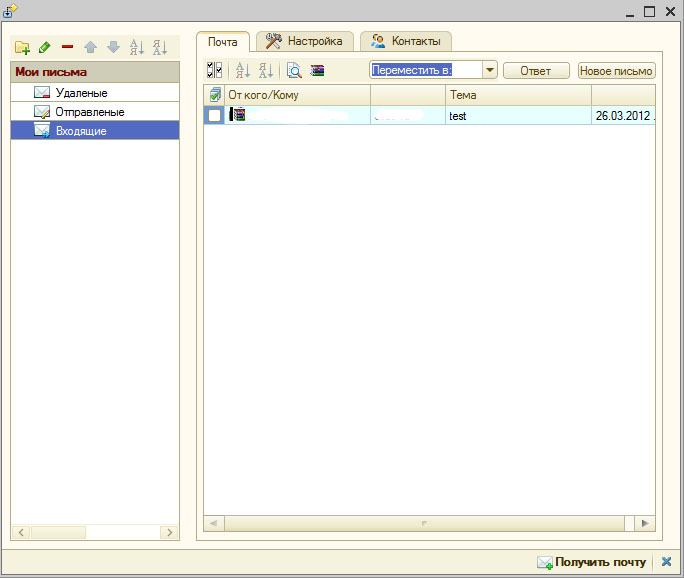
Task: Open the Настройка tab
Action: pos(304,41)
